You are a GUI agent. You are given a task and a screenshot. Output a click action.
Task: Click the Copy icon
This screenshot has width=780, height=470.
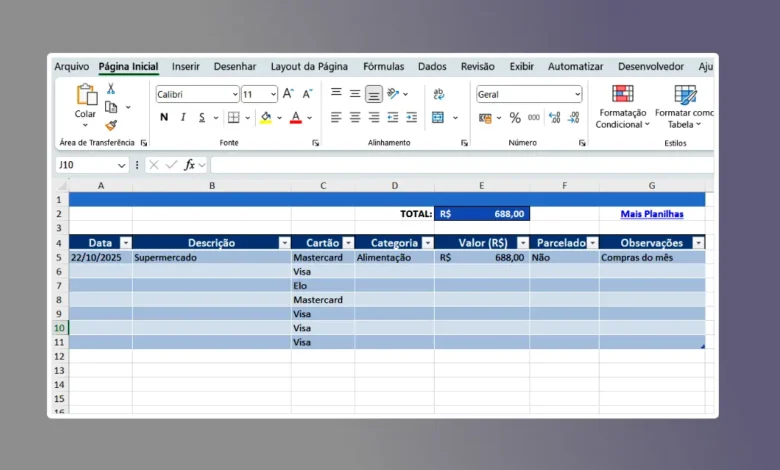pyautogui.click(x=111, y=107)
